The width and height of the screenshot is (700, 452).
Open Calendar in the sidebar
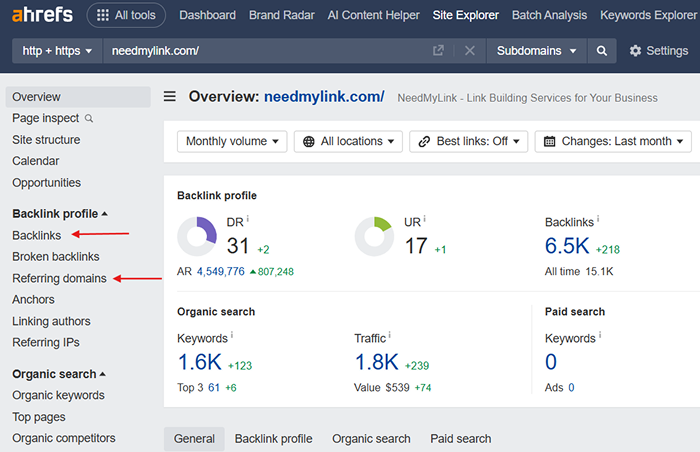35,161
